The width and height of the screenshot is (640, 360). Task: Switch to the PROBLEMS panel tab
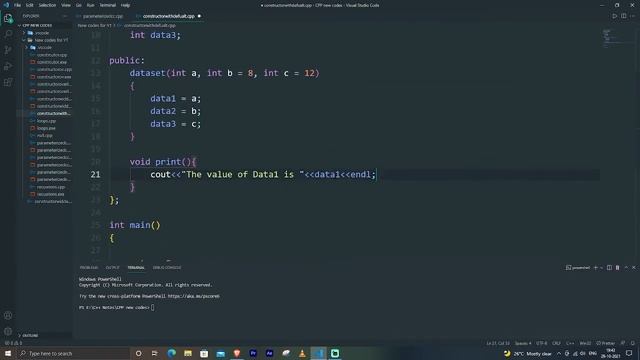tap(89, 268)
